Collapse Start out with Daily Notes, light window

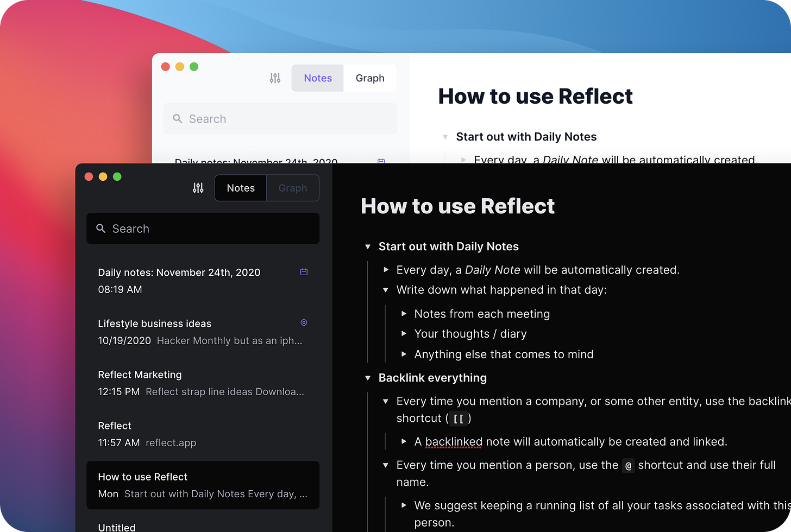click(445, 137)
